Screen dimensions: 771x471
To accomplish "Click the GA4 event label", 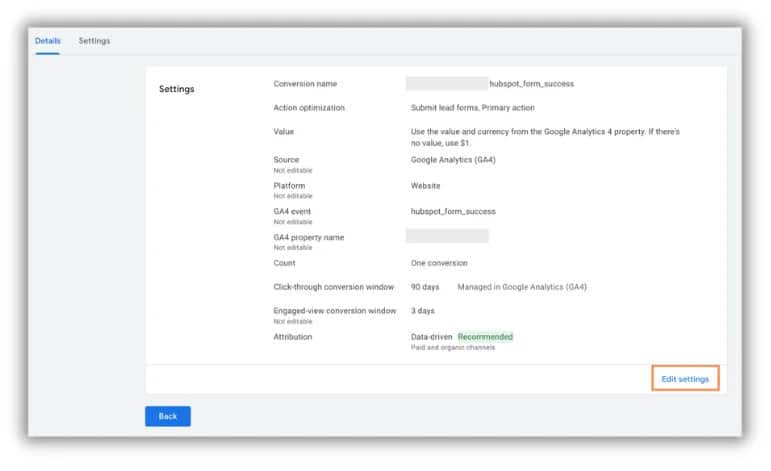I will coord(292,211).
